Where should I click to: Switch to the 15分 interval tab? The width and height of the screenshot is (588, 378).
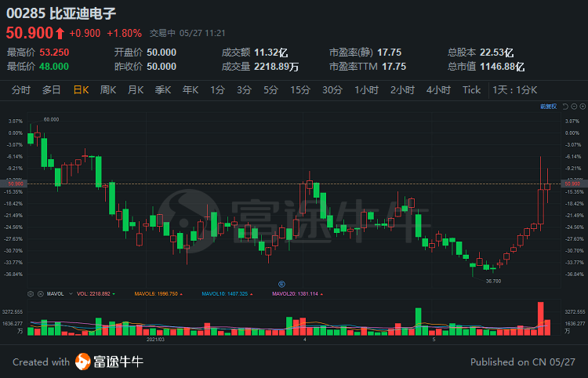[x=299, y=90]
